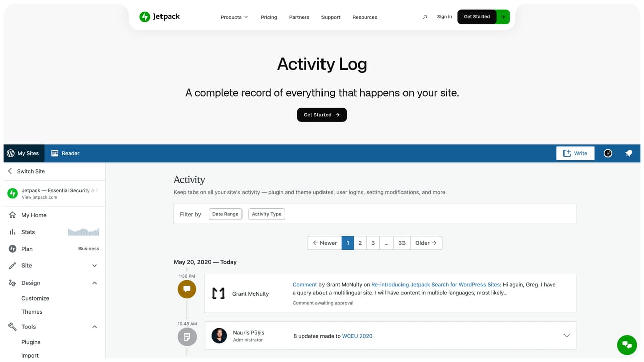The image size is (644, 362).
Task: Expand the WCEU 2020 updates entry chevron
Action: click(567, 336)
